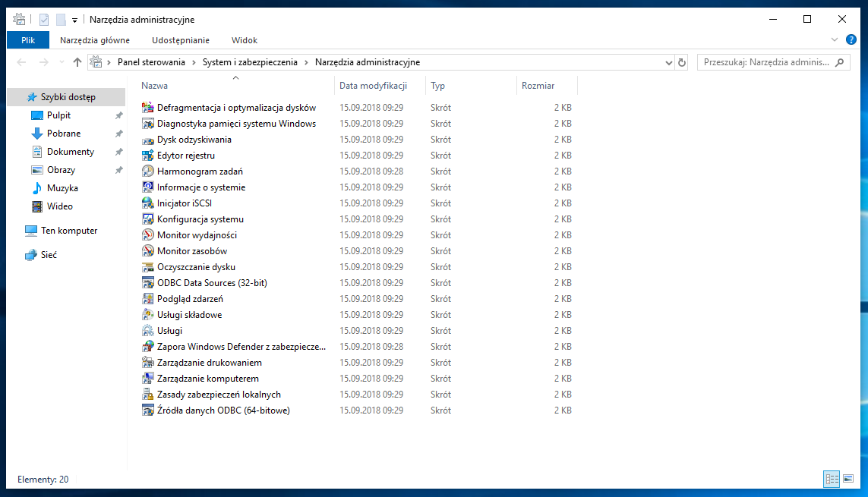The image size is (868, 497).
Task: Select the Zapora Windows Defender icon
Action: tap(147, 347)
